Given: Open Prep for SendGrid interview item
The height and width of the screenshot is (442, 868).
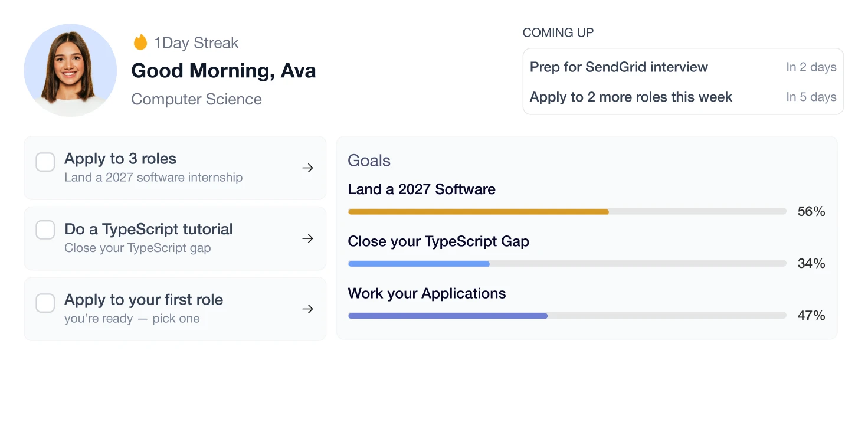Looking at the screenshot, I should click(x=683, y=67).
